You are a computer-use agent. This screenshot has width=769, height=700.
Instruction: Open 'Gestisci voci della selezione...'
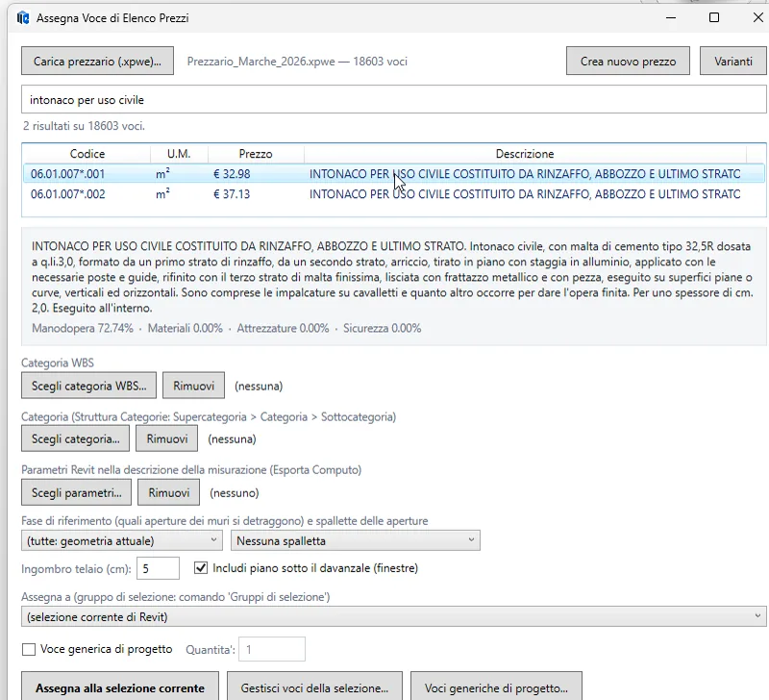click(x=314, y=687)
